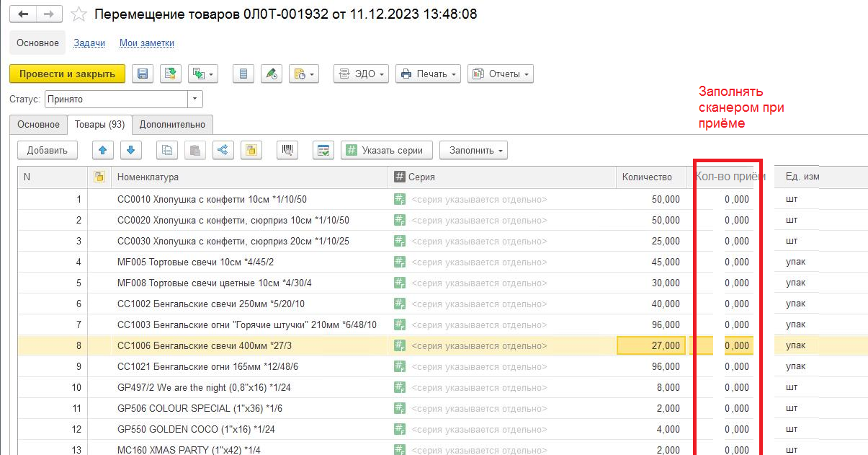Open the Заполнить dropdown menu
Screen dimensions: 868x455
(x=473, y=150)
